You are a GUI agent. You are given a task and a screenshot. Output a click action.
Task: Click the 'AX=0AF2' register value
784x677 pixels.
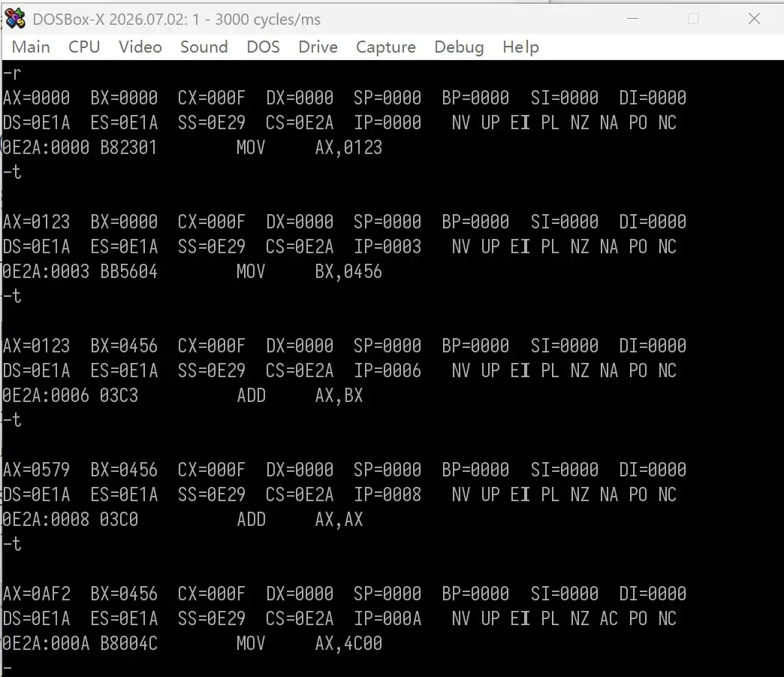point(36,594)
